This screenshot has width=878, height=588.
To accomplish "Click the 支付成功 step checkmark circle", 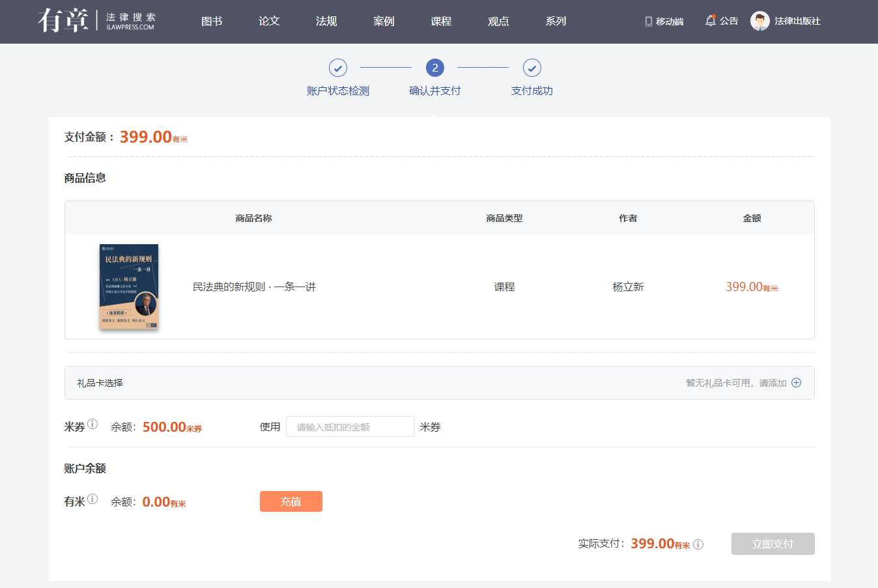I will 531,68.
